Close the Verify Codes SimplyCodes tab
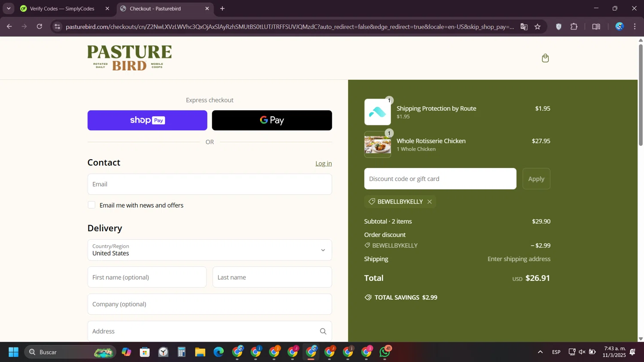This screenshot has width=644, height=362. [107, 9]
